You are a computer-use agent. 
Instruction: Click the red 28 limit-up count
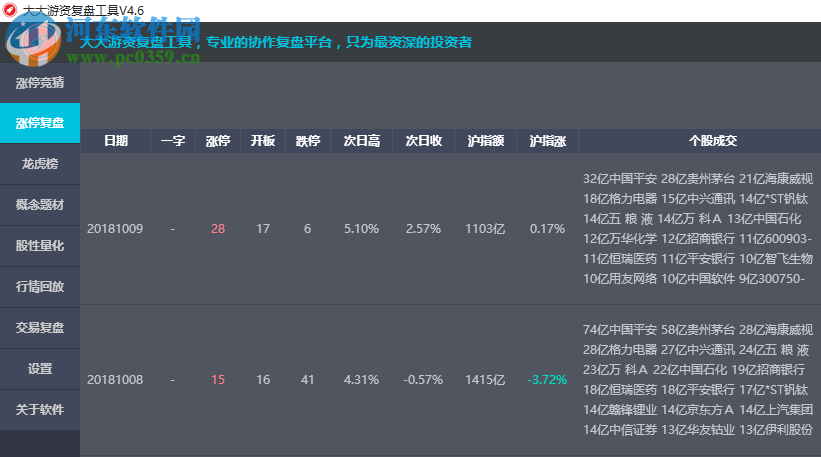[x=218, y=229]
